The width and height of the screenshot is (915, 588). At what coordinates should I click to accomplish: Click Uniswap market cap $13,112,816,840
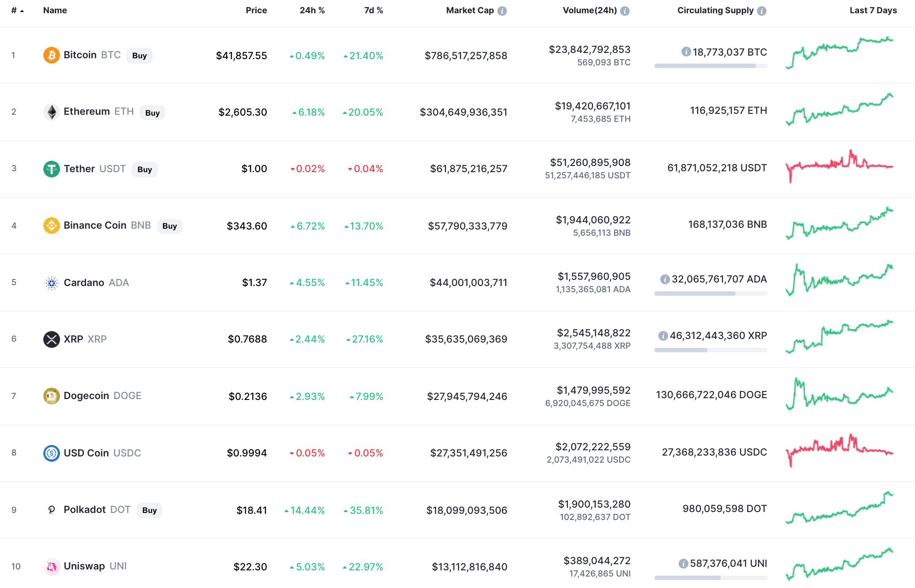point(469,567)
